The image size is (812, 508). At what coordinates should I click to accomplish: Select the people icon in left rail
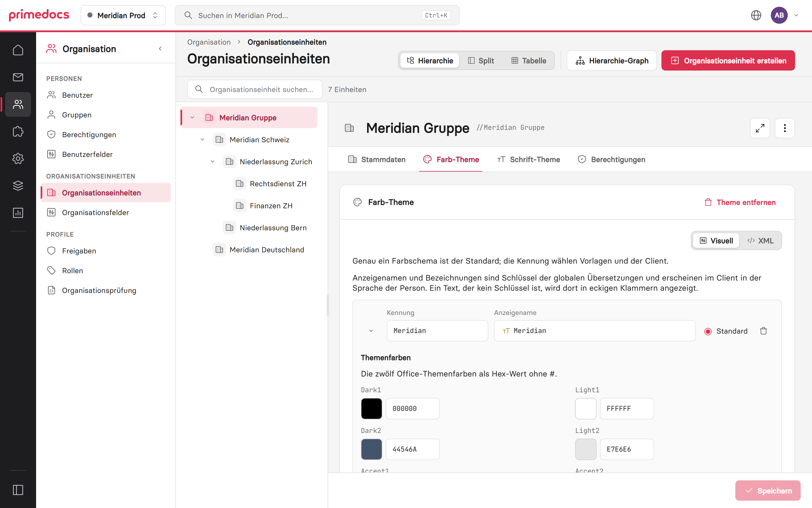tap(18, 104)
